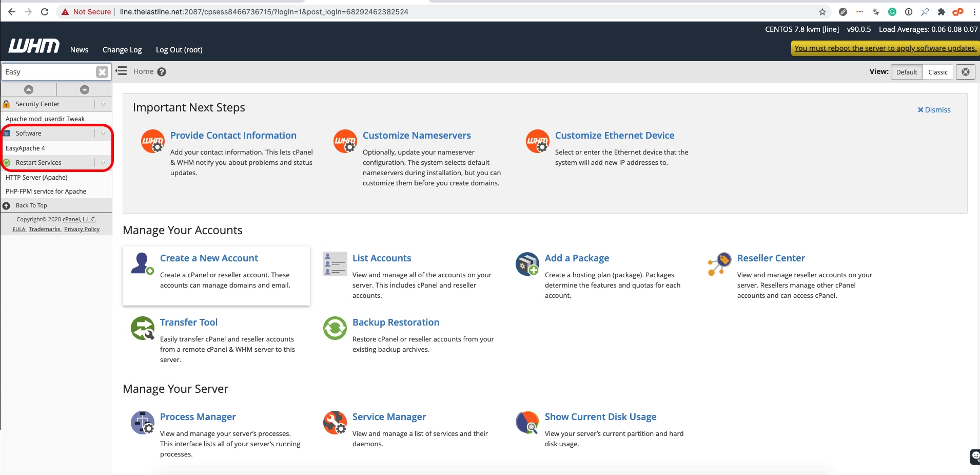The height and width of the screenshot is (475, 980).
Task: Click the Create a New Account user icon
Action: [142, 263]
